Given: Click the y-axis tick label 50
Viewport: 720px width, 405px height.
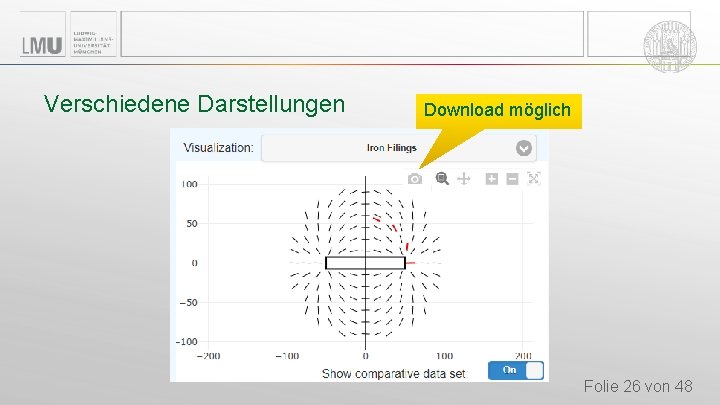Looking at the screenshot, I should 192,224.
